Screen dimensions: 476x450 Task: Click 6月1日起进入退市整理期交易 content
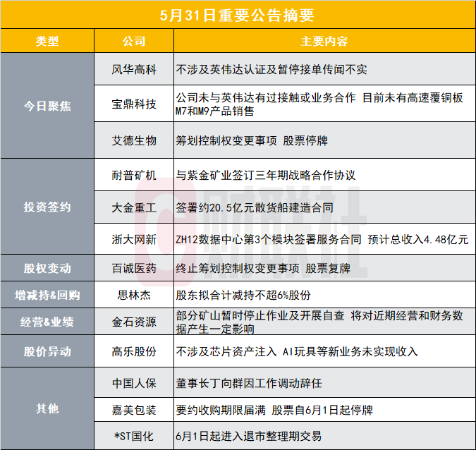[x=249, y=437]
